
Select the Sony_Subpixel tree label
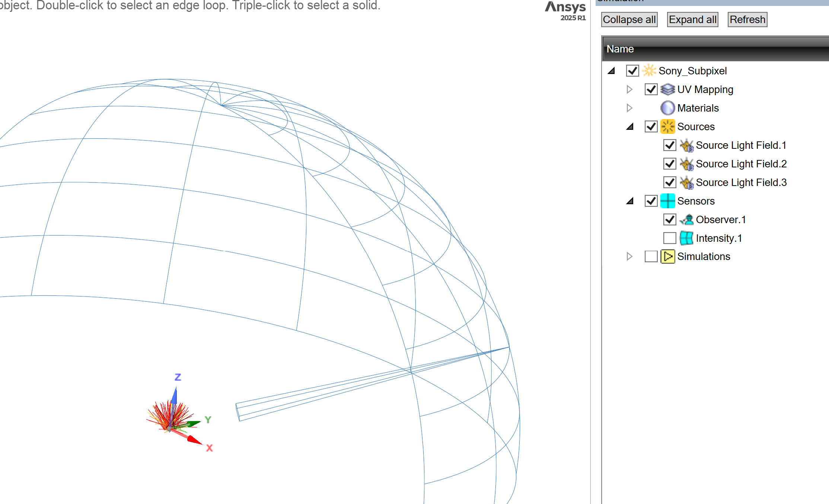tap(692, 71)
